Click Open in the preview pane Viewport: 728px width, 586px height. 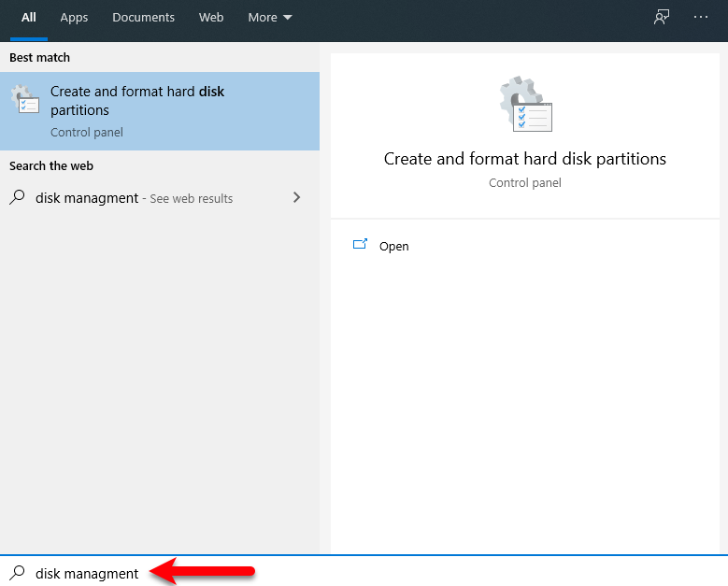tap(393, 246)
